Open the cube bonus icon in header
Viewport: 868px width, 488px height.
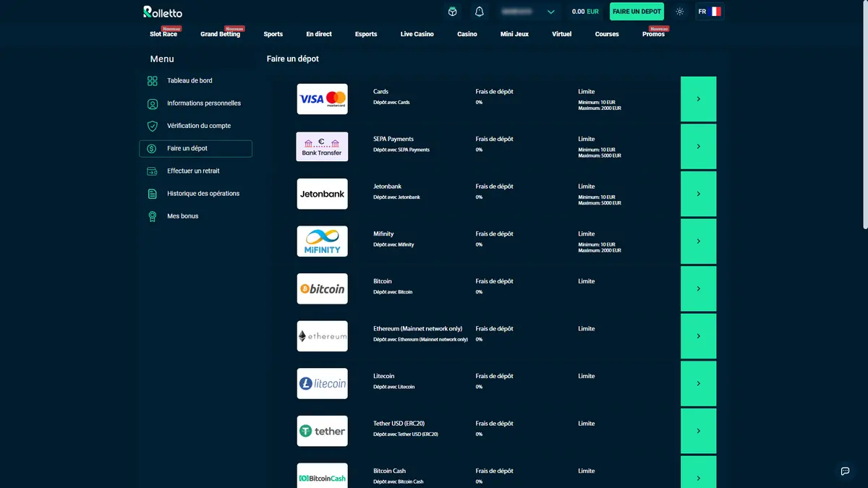pos(452,12)
